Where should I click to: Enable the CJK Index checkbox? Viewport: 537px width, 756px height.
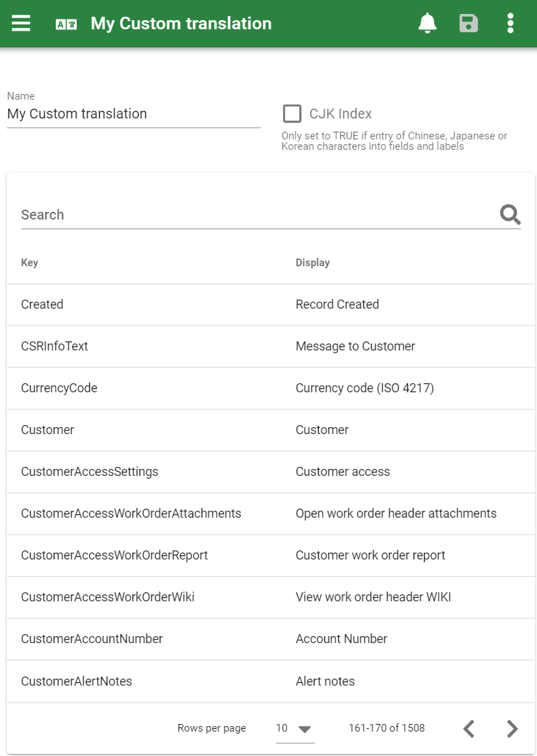click(x=292, y=114)
